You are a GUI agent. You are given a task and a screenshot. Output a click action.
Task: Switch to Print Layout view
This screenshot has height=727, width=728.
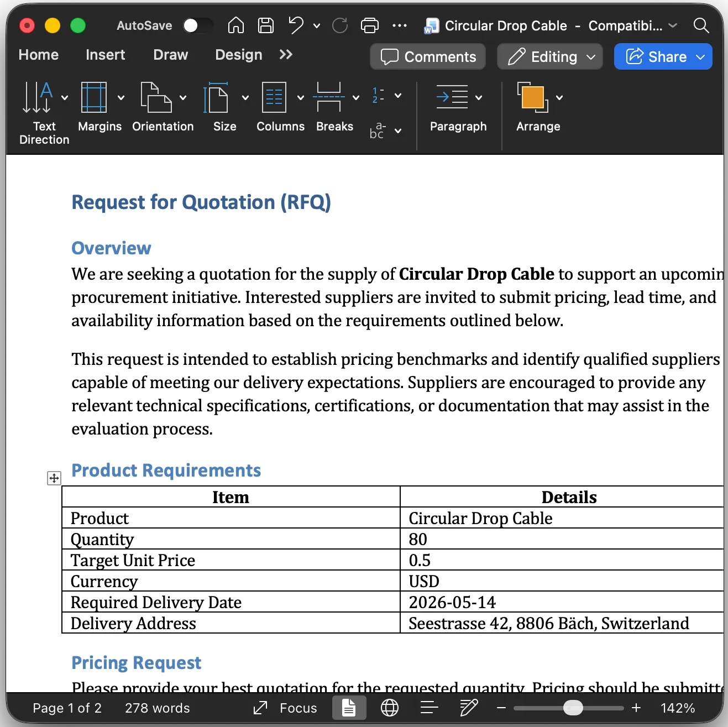click(x=349, y=708)
